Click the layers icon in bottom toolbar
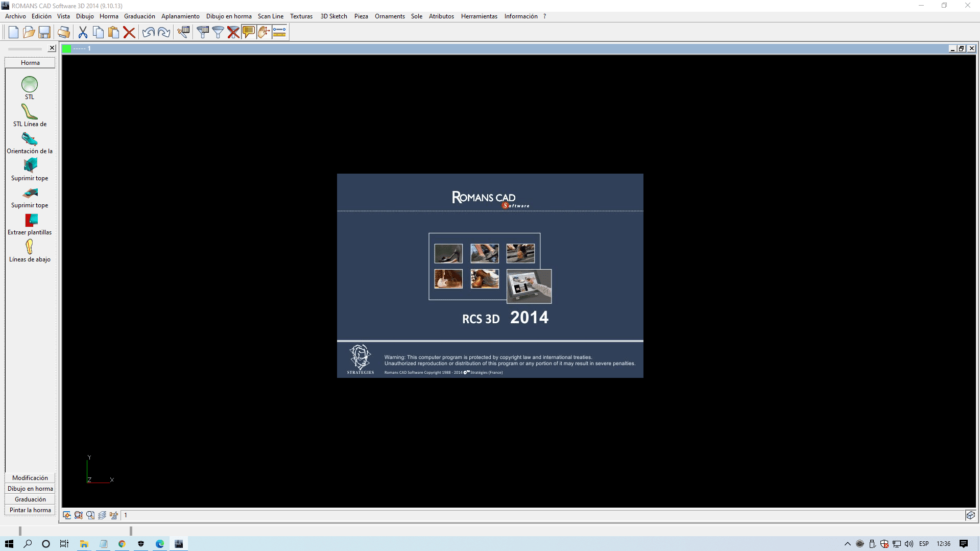This screenshot has height=551, width=980. (102, 515)
